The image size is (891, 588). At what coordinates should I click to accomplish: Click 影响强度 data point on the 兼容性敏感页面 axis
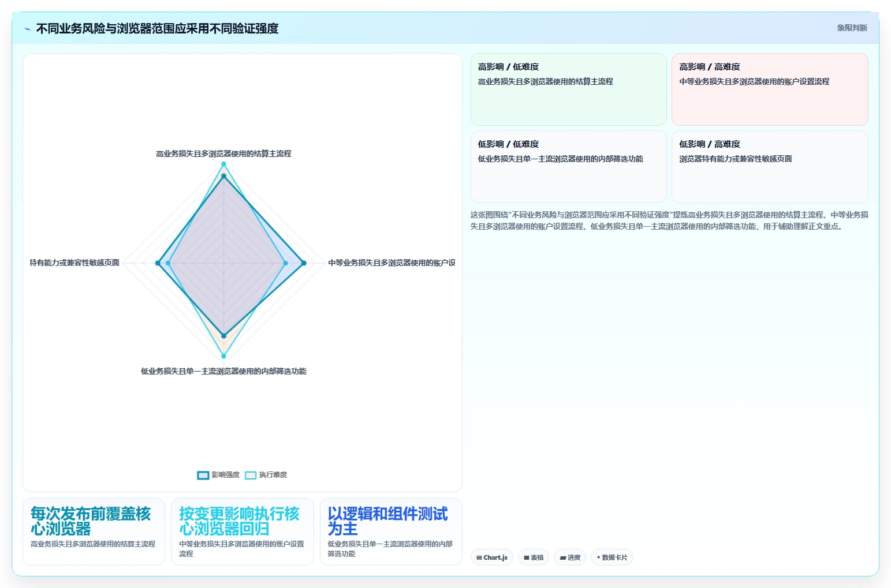coord(158,263)
